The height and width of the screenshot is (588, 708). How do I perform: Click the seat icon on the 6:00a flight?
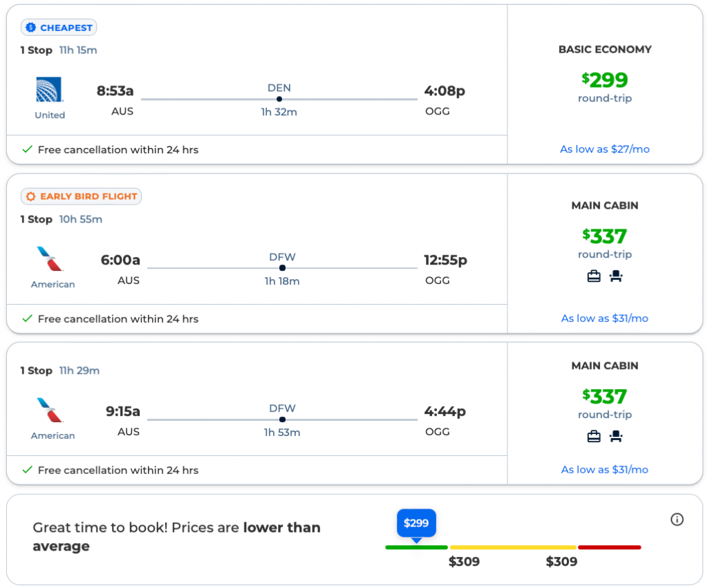coord(615,276)
